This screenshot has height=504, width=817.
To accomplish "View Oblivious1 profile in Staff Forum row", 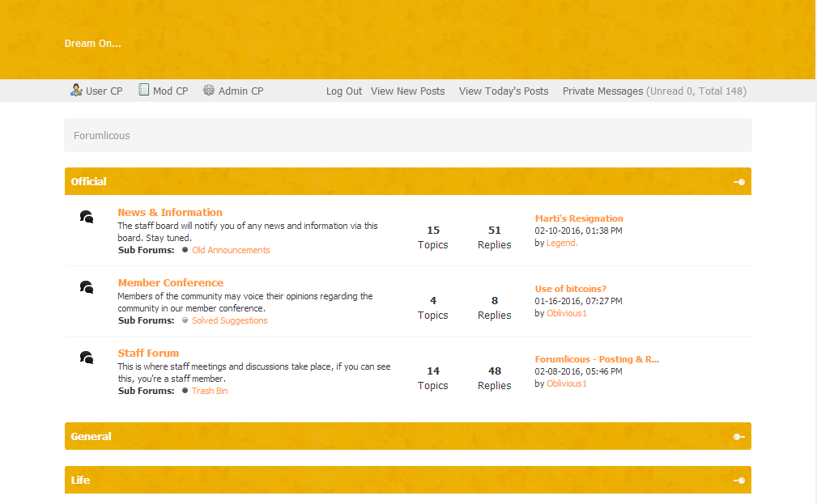I will (566, 383).
